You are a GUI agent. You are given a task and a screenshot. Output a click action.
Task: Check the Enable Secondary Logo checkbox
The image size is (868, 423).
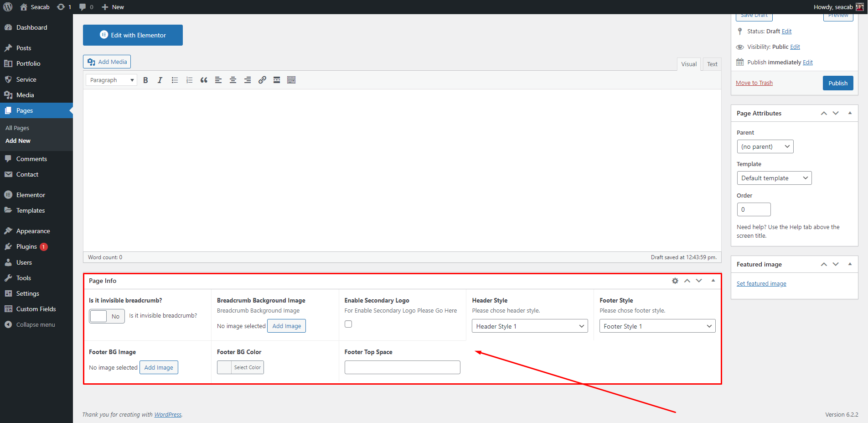[x=348, y=324]
